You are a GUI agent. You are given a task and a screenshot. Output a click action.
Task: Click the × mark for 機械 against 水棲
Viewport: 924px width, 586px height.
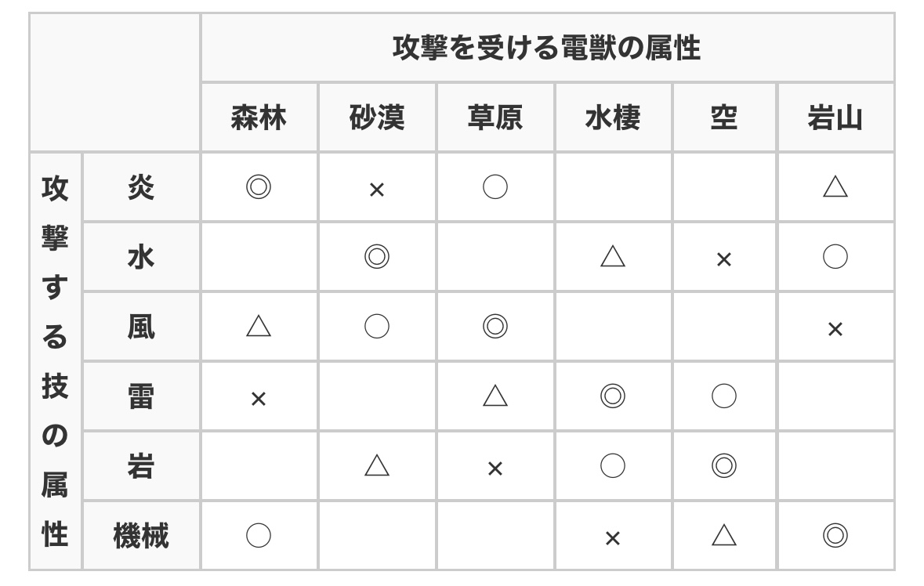613,538
